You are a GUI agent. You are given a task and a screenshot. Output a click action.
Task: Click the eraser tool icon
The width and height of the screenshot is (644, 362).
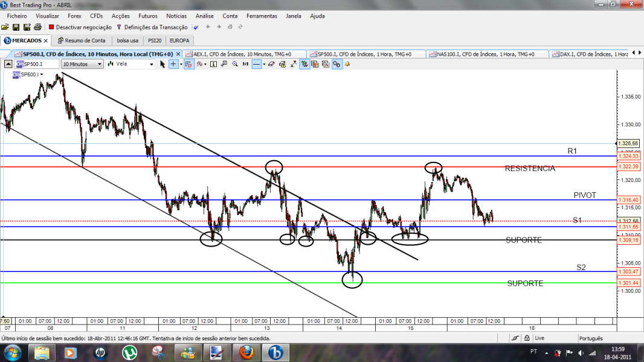click(x=271, y=64)
